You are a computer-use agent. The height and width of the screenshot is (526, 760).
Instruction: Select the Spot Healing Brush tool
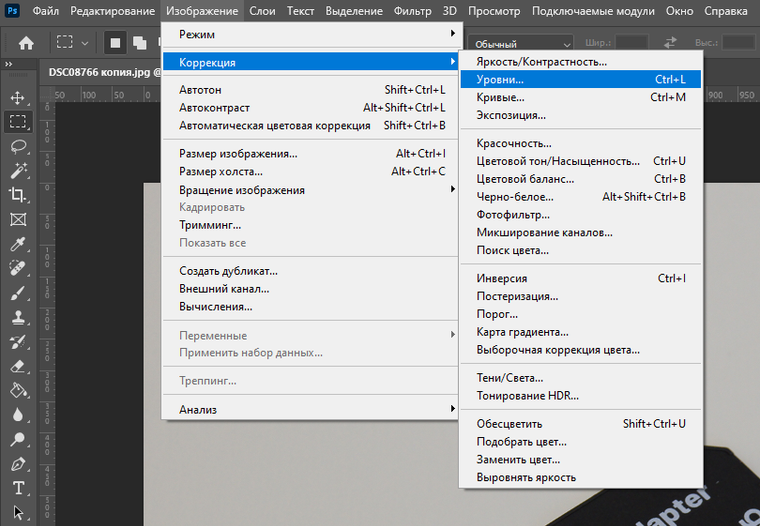click(x=18, y=268)
